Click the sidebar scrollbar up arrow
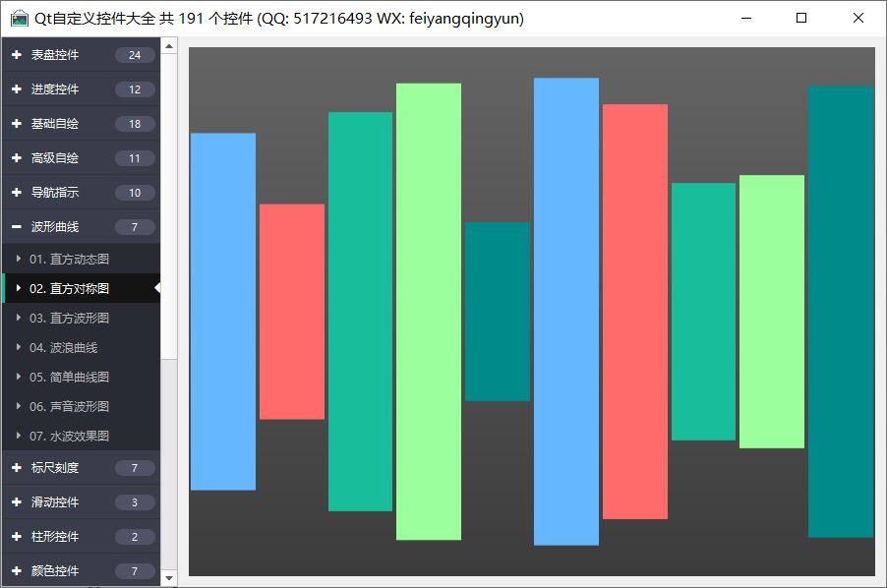Image resolution: width=887 pixels, height=588 pixels. [x=169, y=45]
